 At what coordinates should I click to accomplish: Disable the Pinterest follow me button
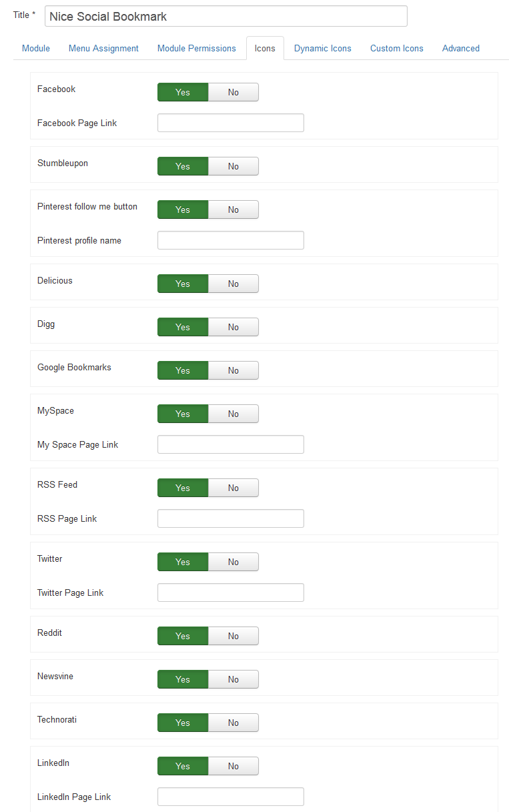coord(233,210)
